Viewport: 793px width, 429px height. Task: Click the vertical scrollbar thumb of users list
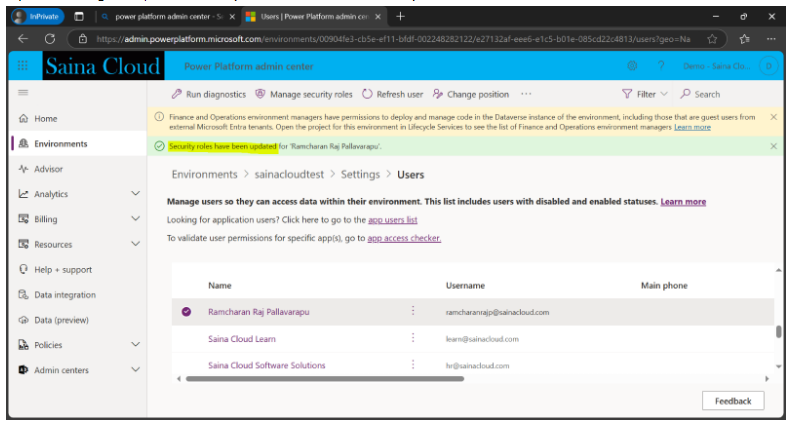[779, 331]
